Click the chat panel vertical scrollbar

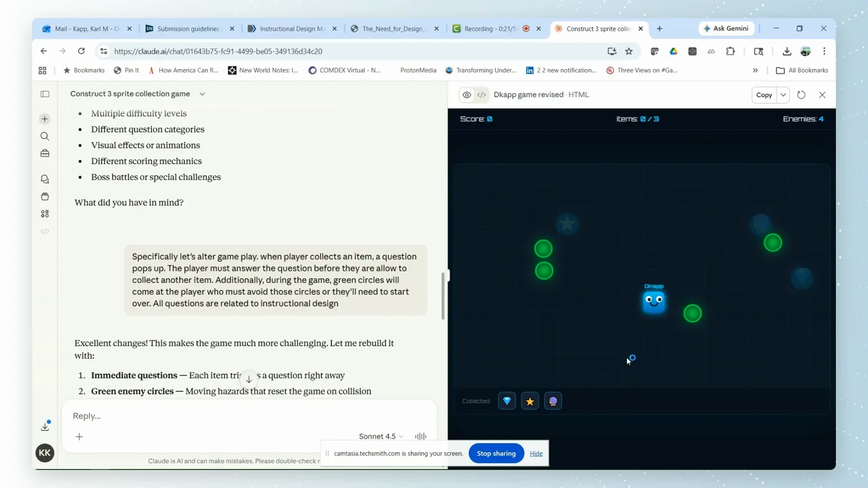pyautogui.click(x=443, y=296)
